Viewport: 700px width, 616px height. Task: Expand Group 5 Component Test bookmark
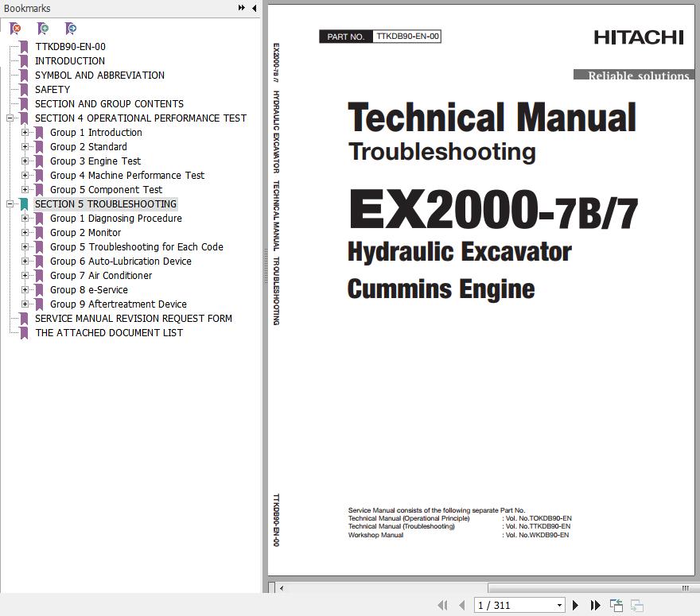(x=25, y=190)
